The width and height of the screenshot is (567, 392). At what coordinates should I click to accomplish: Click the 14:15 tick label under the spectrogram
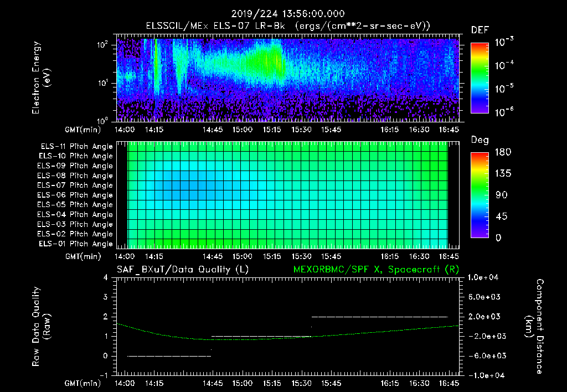pos(154,130)
